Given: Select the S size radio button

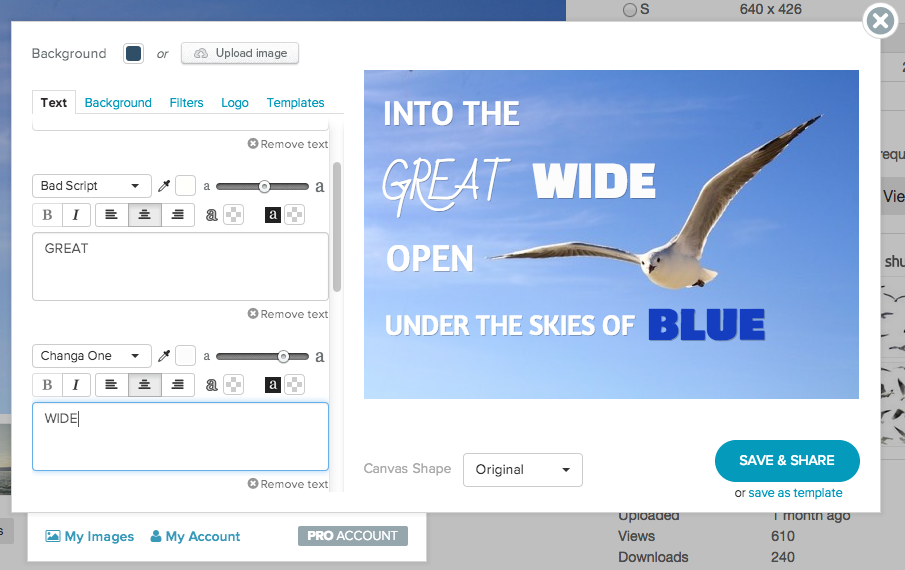Looking at the screenshot, I should pyautogui.click(x=630, y=10).
